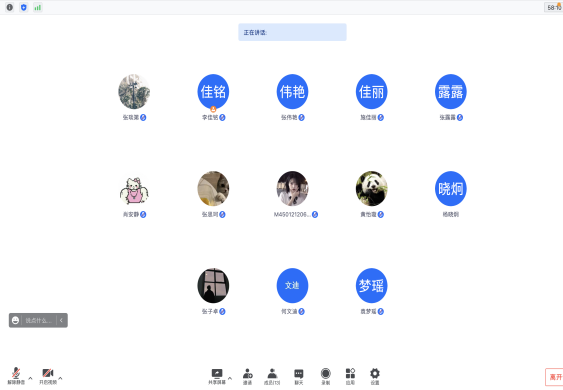Open the members list icon

point(272,376)
